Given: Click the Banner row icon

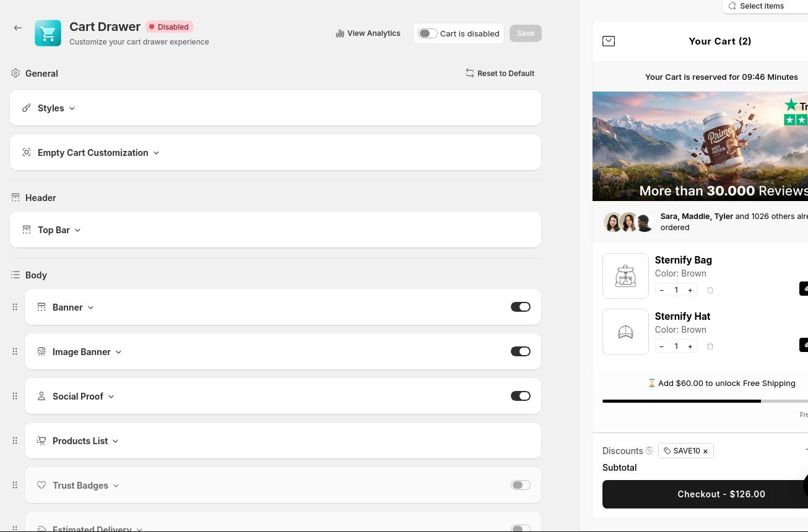Looking at the screenshot, I should click(41, 307).
